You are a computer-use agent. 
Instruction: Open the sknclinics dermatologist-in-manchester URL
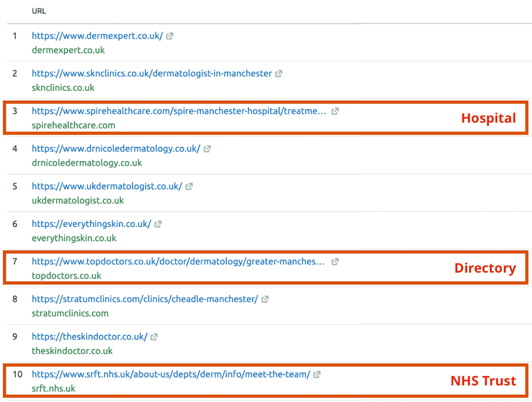coord(152,74)
